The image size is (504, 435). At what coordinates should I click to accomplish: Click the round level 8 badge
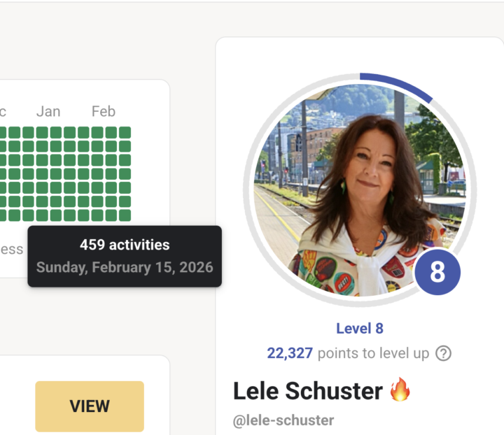tap(437, 271)
